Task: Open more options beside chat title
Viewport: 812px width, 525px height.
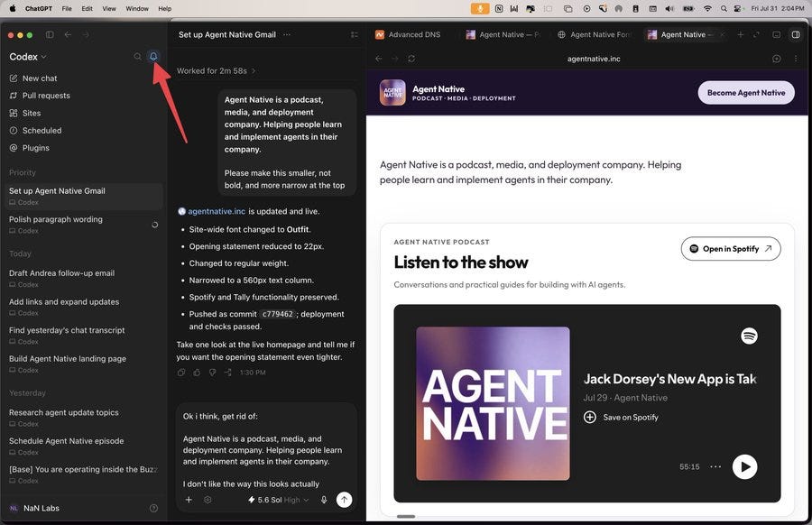Action: pos(287,34)
